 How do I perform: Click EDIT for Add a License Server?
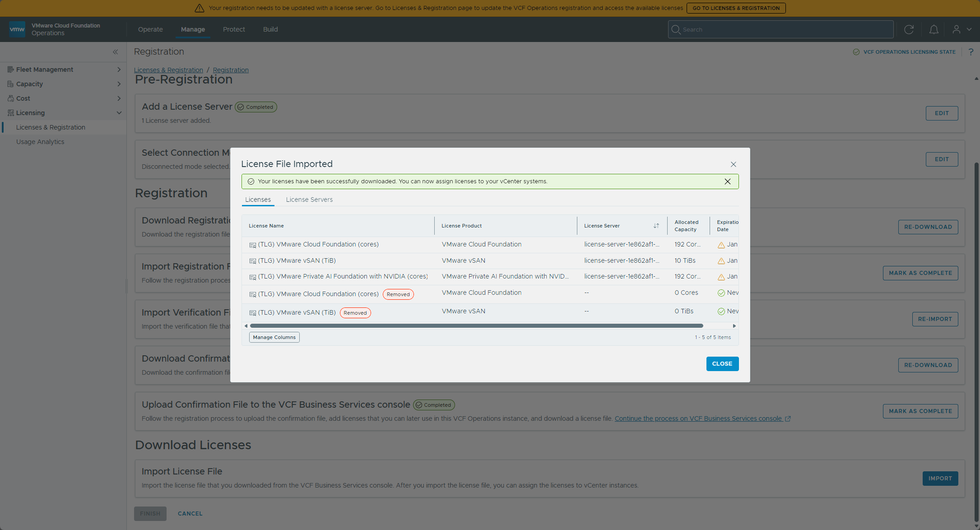942,113
